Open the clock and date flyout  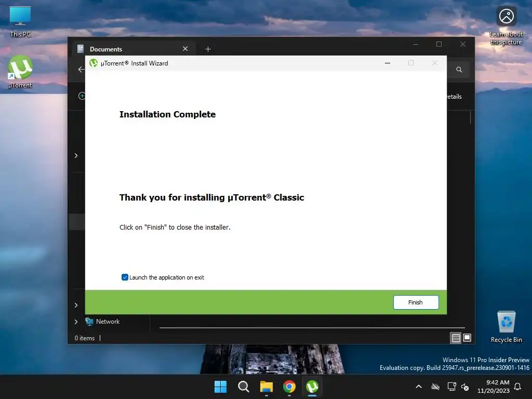pos(494,387)
